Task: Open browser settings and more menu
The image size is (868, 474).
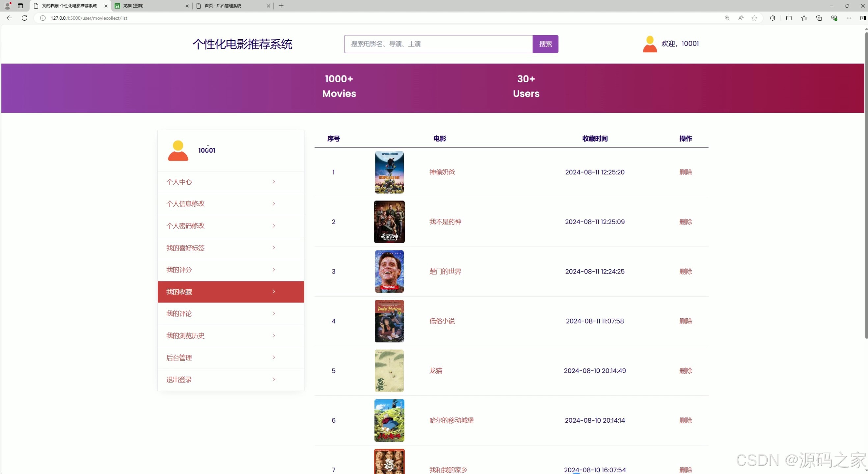Action: [x=849, y=18]
